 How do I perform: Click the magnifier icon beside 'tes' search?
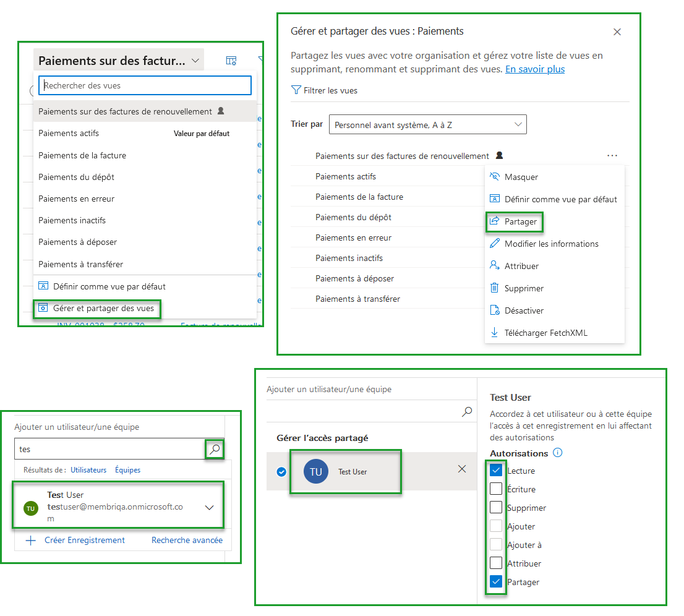[x=215, y=450]
